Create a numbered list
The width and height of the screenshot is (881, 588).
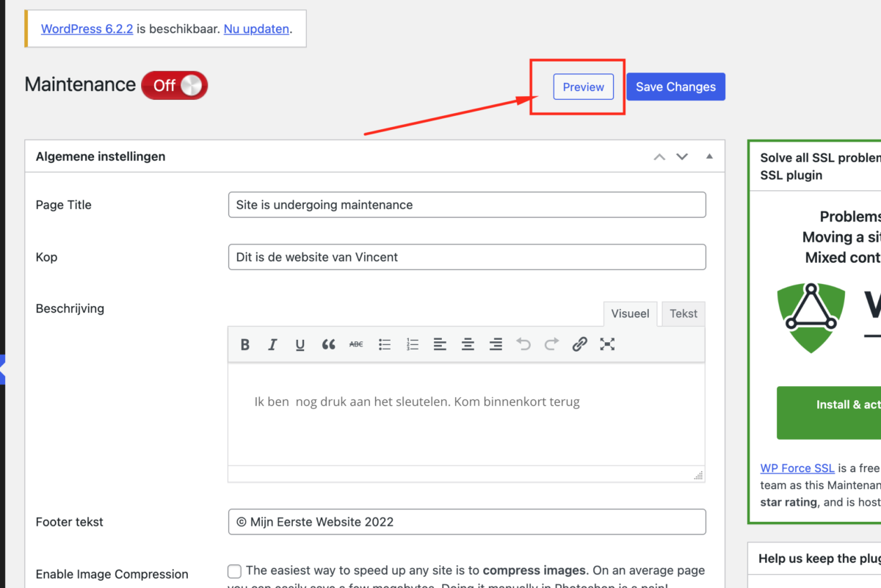click(x=412, y=344)
